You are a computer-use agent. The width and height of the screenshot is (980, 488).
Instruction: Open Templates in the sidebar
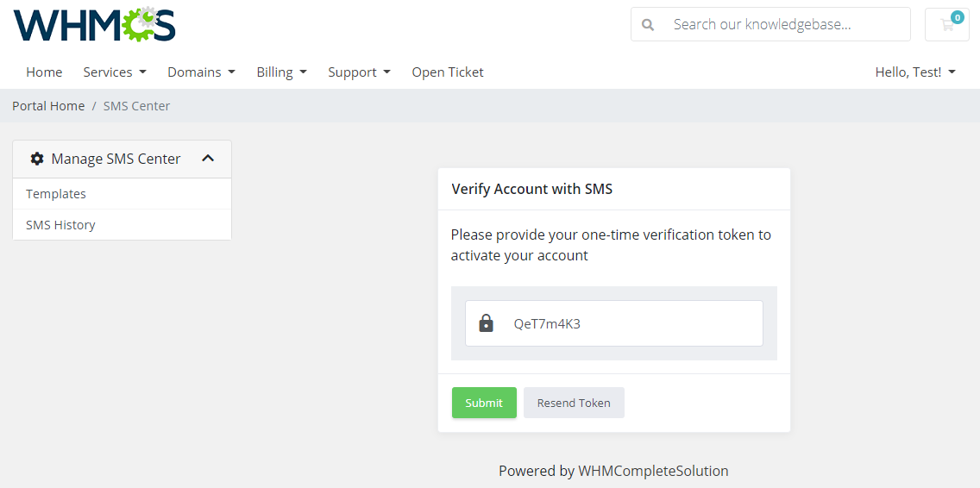pyautogui.click(x=56, y=194)
